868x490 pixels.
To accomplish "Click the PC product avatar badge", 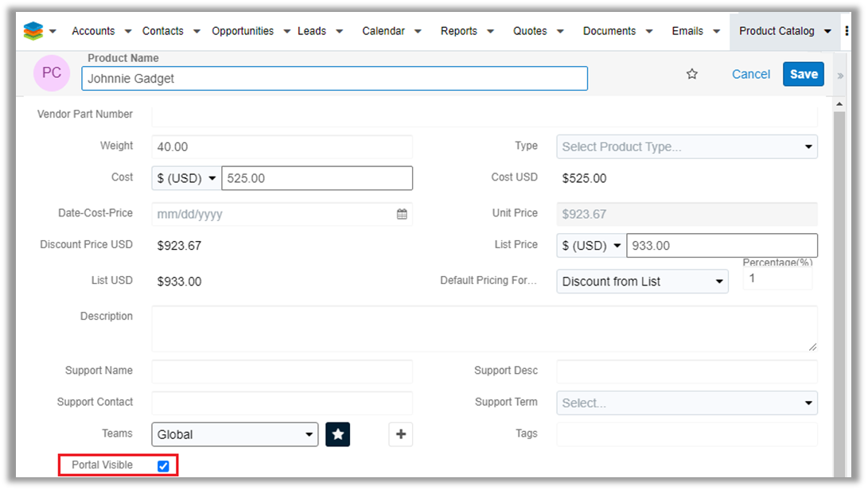I will point(52,73).
